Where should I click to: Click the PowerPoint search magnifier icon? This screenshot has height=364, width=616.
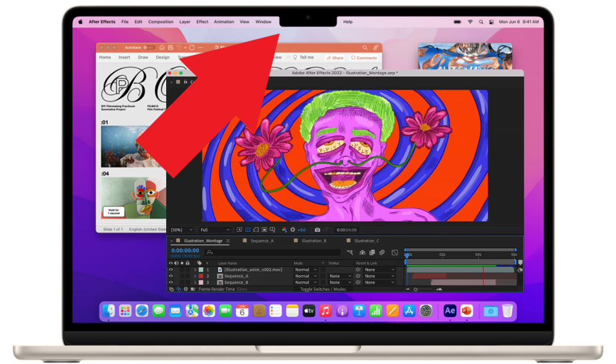tap(365, 48)
